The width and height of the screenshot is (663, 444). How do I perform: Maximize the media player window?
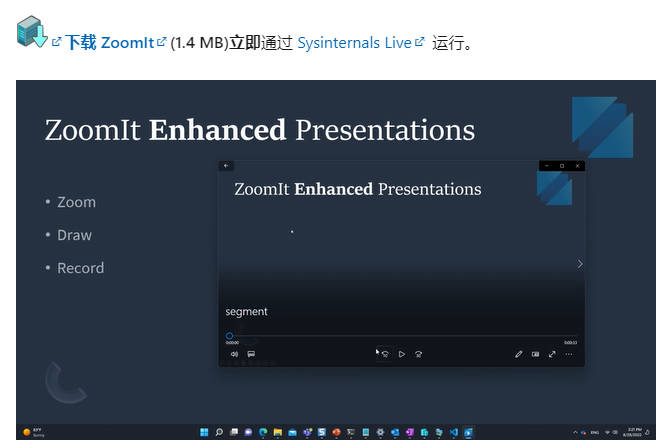pos(562,166)
